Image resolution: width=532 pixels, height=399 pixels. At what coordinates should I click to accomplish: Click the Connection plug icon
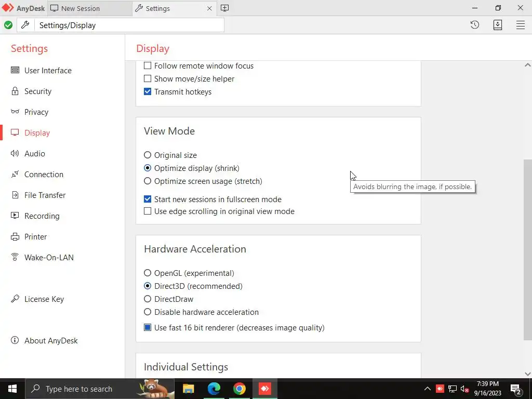[15, 174]
